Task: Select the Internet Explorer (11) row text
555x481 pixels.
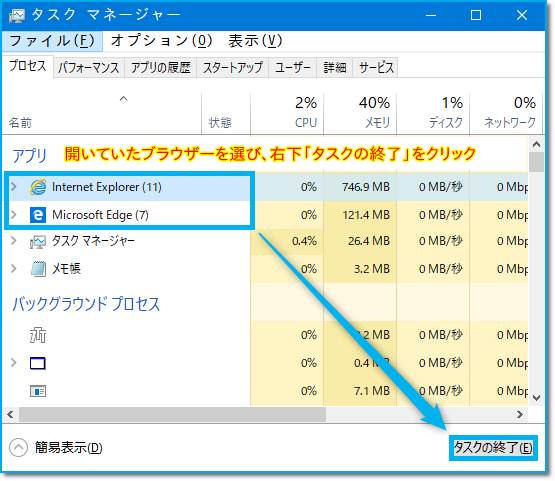Action: pyautogui.click(x=107, y=187)
